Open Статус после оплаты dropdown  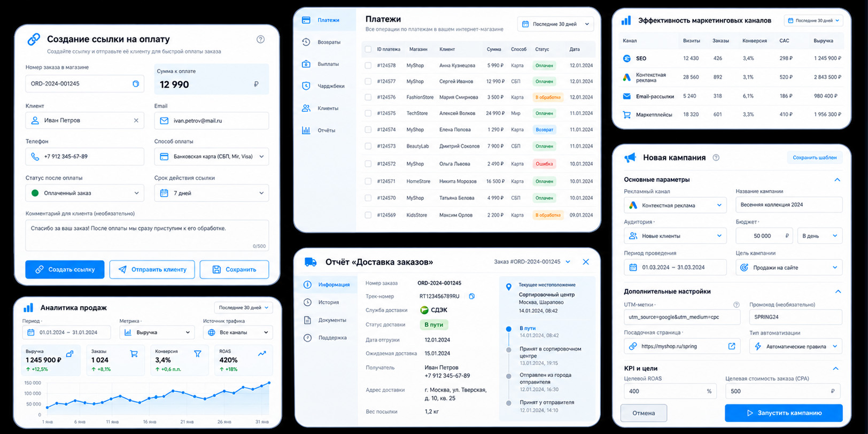[x=84, y=193]
